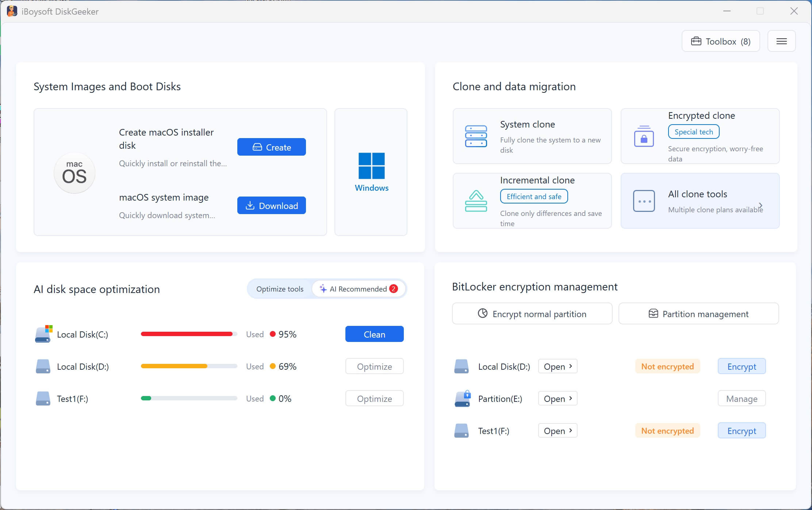
Task: Open All clone tools
Action: 700,201
